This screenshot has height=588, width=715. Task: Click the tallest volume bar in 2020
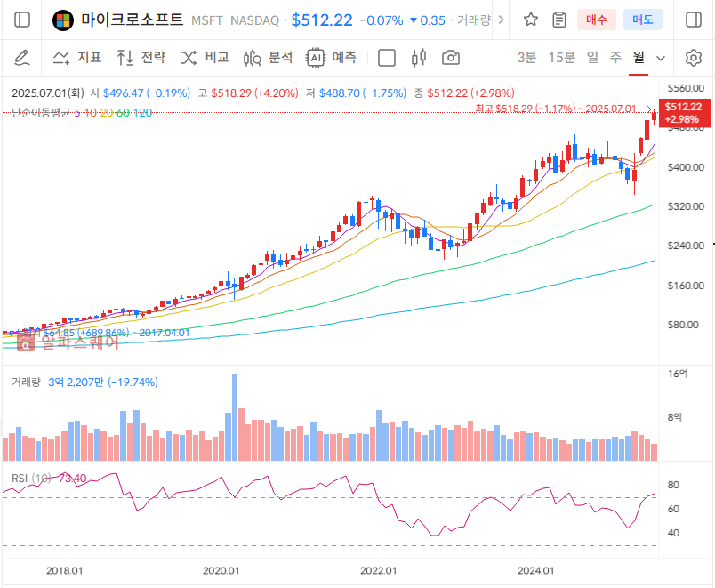(x=235, y=417)
